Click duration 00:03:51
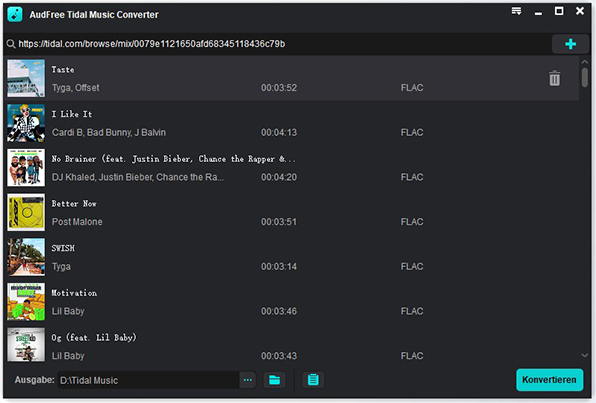The image size is (596, 403). (x=279, y=222)
